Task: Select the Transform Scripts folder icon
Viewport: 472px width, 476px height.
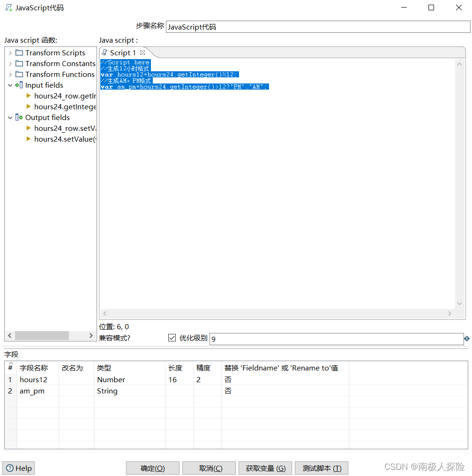Action: [19, 53]
